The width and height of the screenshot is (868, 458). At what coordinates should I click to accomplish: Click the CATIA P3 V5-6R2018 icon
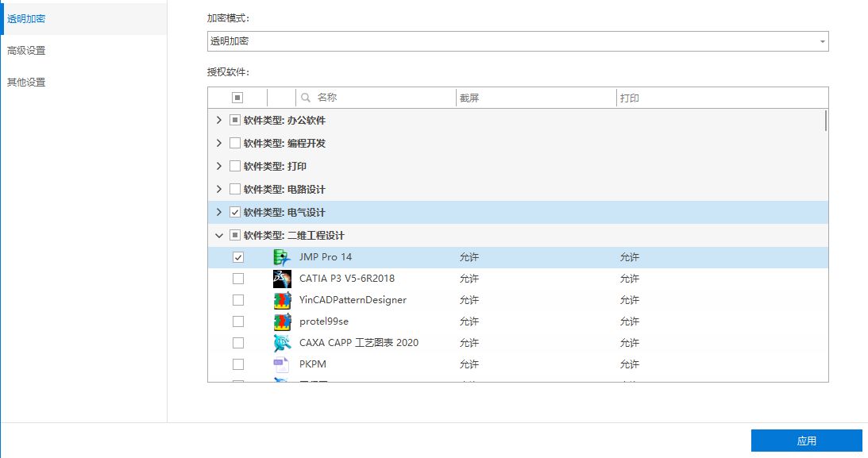tap(282, 279)
